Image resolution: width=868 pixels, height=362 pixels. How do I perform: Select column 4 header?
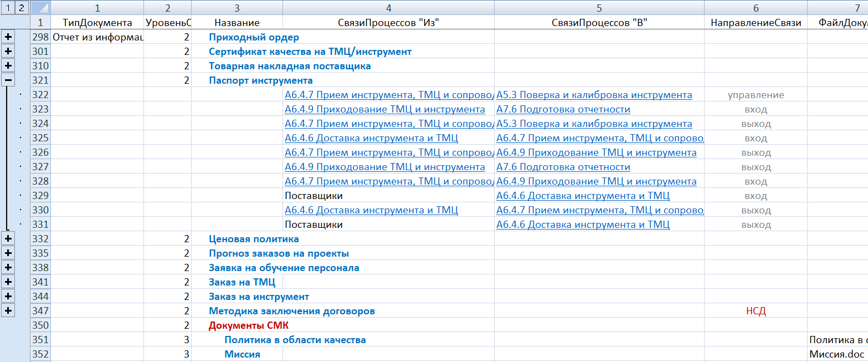388,8
